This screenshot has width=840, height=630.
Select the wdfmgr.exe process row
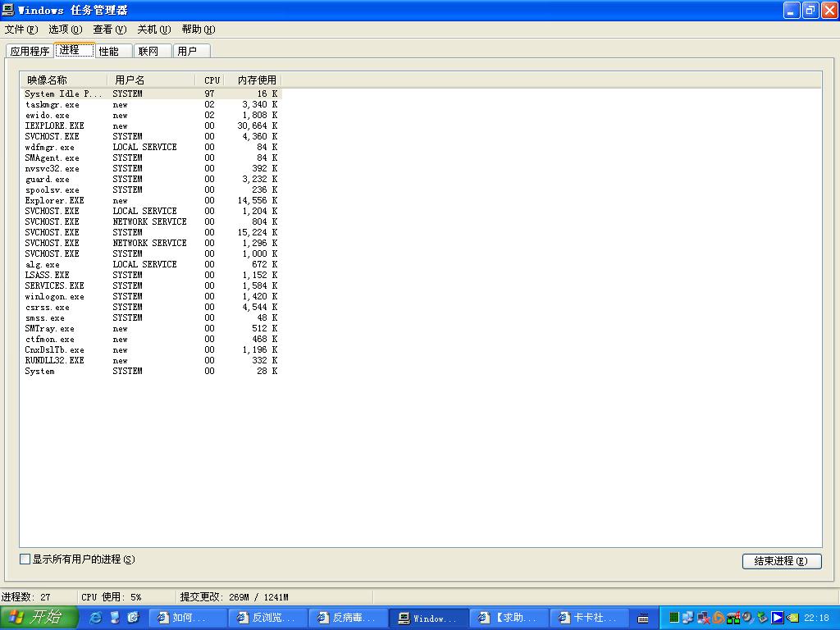151,148
